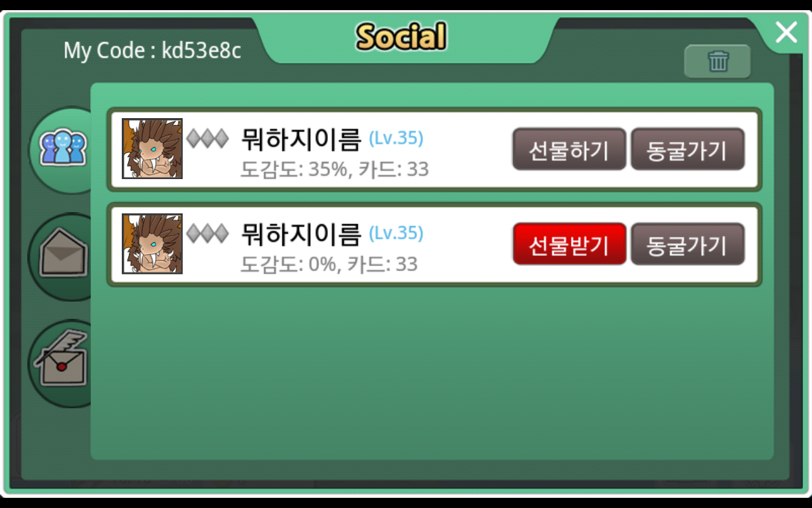
Task: Open the friends list tab icon
Action: (62, 148)
